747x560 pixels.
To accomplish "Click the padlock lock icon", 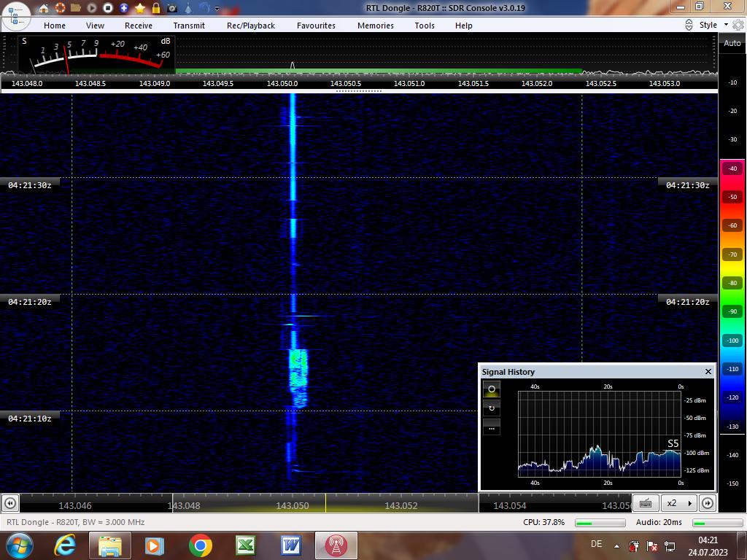I will pos(156,8).
